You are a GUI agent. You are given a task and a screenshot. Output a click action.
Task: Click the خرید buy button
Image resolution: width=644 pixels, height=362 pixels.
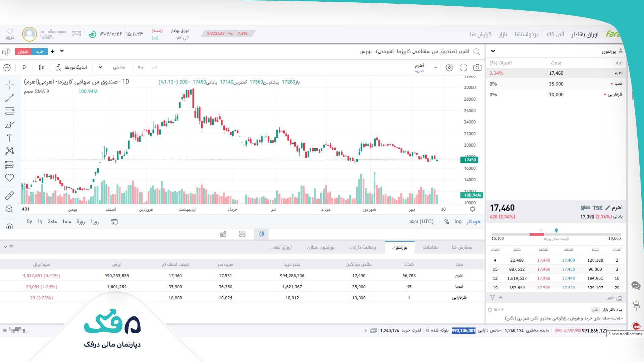coord(40,51)
